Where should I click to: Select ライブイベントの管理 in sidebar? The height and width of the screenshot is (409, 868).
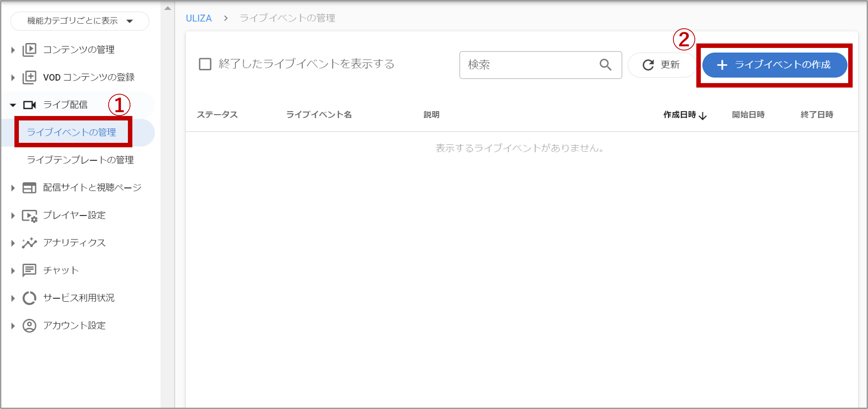tap(71, 132)
